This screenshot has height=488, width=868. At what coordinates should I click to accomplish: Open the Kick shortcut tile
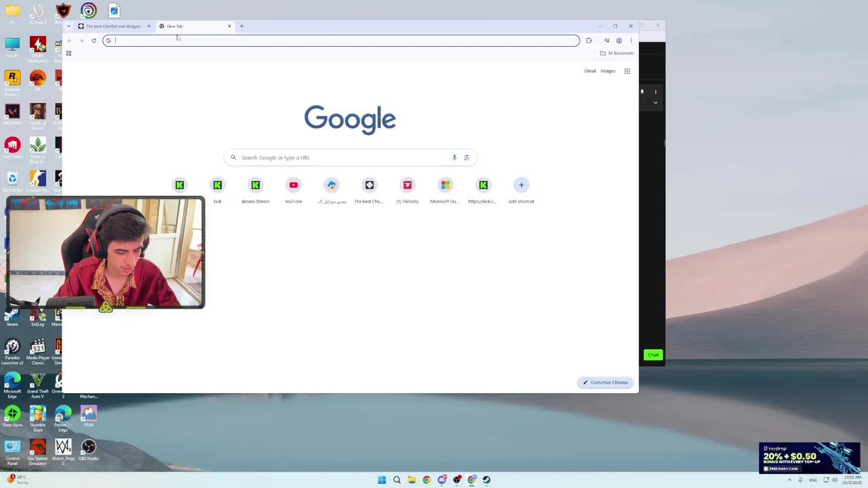tap(217, 190)
